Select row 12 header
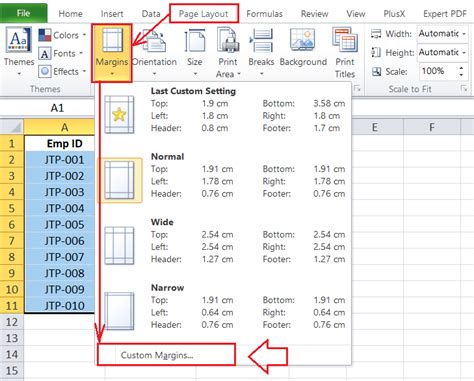Screen dimensions: 474x381 [x=12, y=322]
